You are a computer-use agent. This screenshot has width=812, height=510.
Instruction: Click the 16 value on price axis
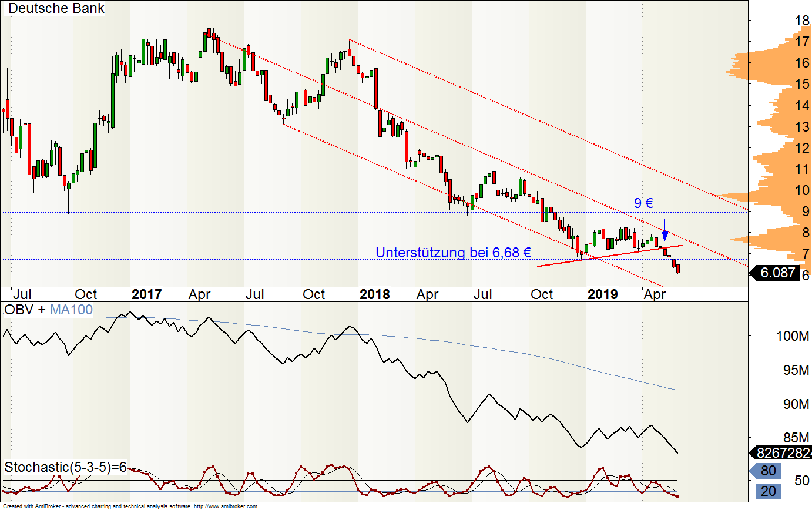[803, 63]
